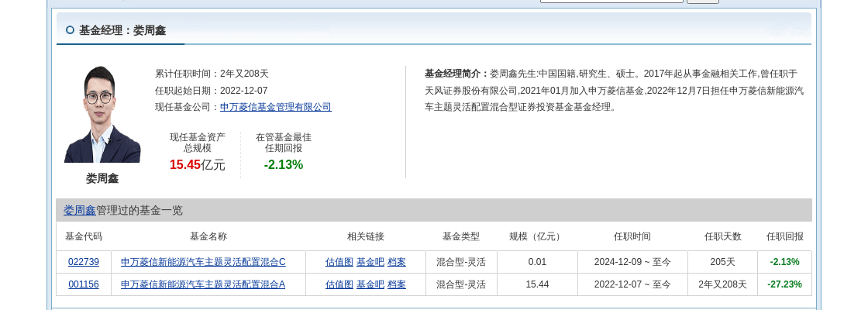Viewport: 868px width, 310px height.
Task: Click the 基金名称 column header
Action: point(208,236)
